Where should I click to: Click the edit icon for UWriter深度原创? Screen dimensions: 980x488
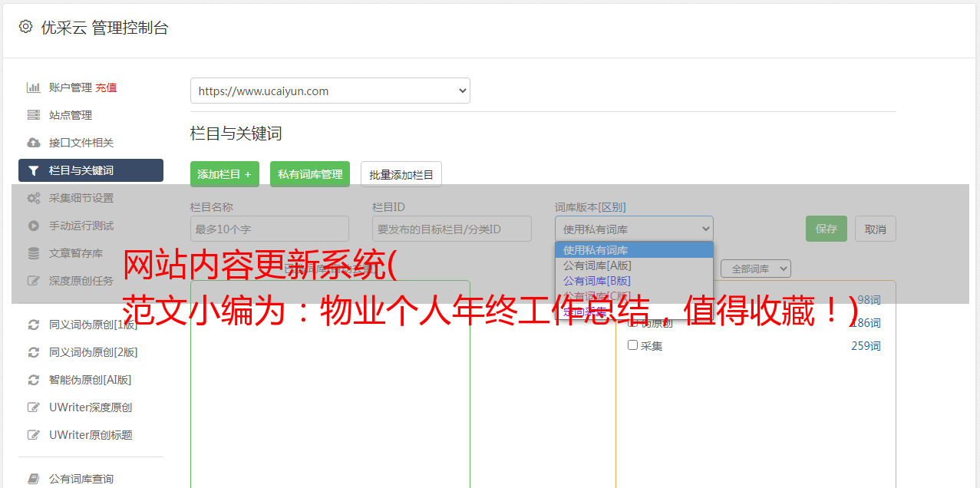click(33, 407)
